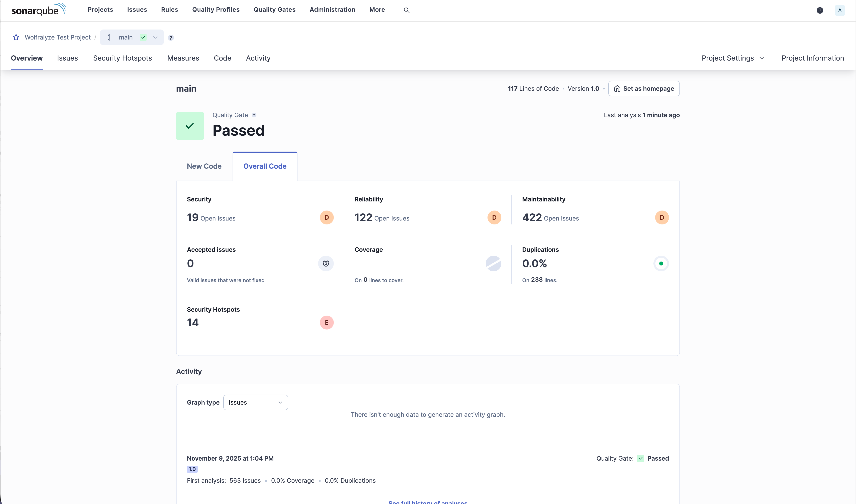Switch to the New Code tab

[204, 166]
